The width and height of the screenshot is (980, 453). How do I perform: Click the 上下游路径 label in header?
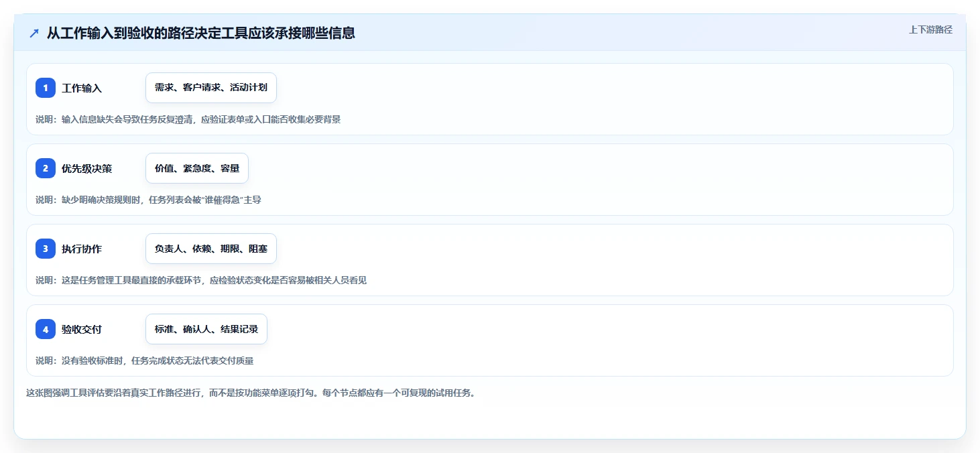point(930,29)
